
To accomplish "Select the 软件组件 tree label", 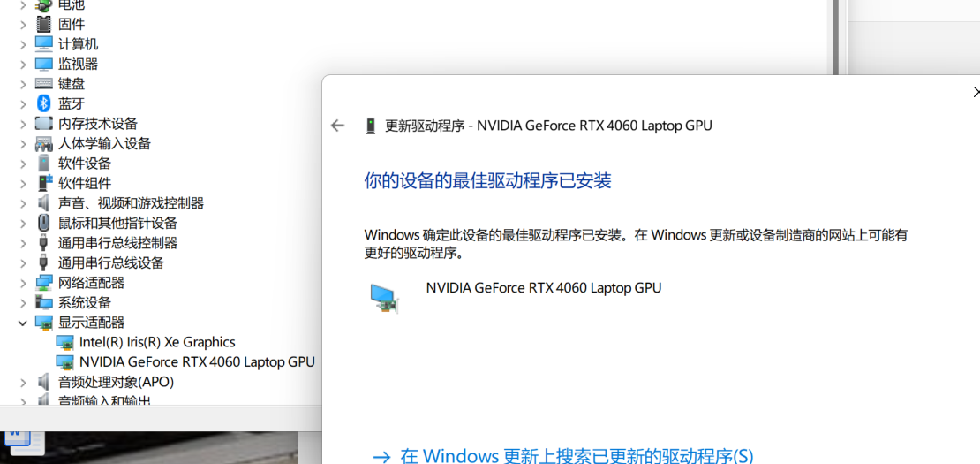I will point(85,183).
